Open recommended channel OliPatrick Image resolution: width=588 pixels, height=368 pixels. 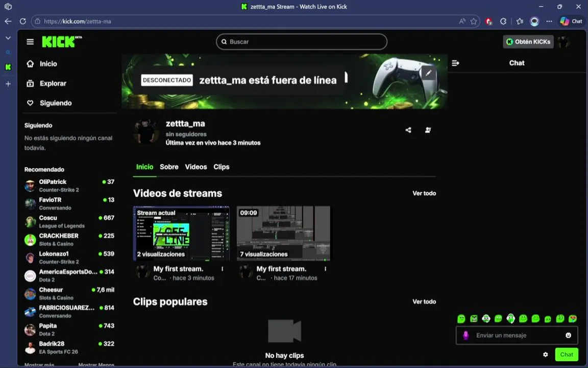click(x=69, y=186)
